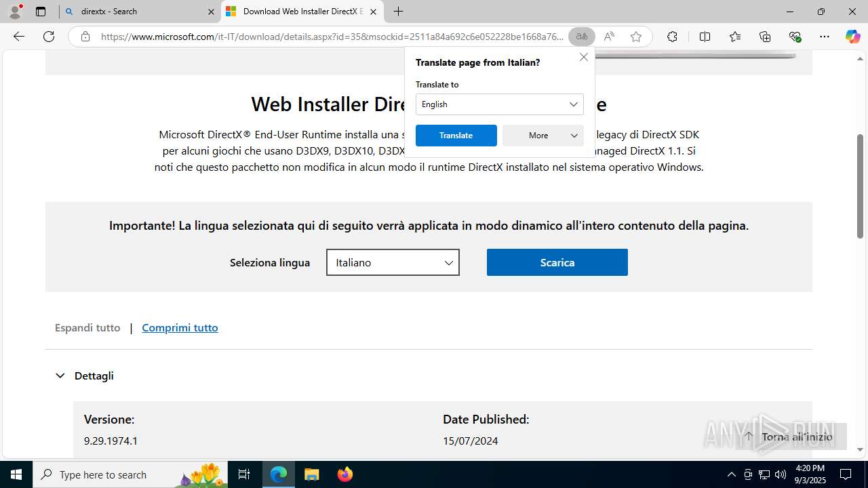This screenshot has width=868, height=488.
Task: Close the translate popup
Action: [x=583, y=57]
